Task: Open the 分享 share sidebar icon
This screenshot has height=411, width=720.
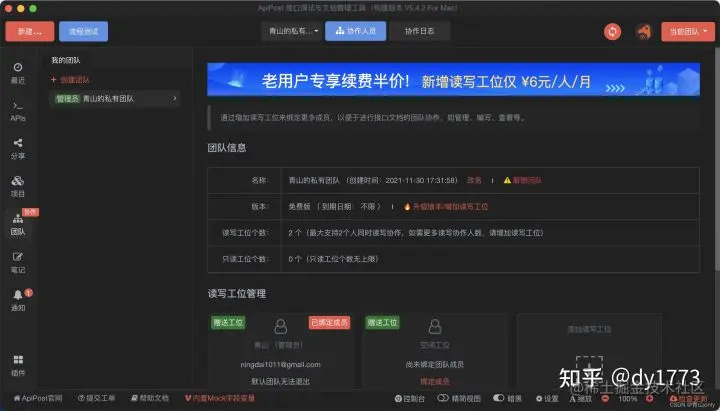Action: (17, 149)
